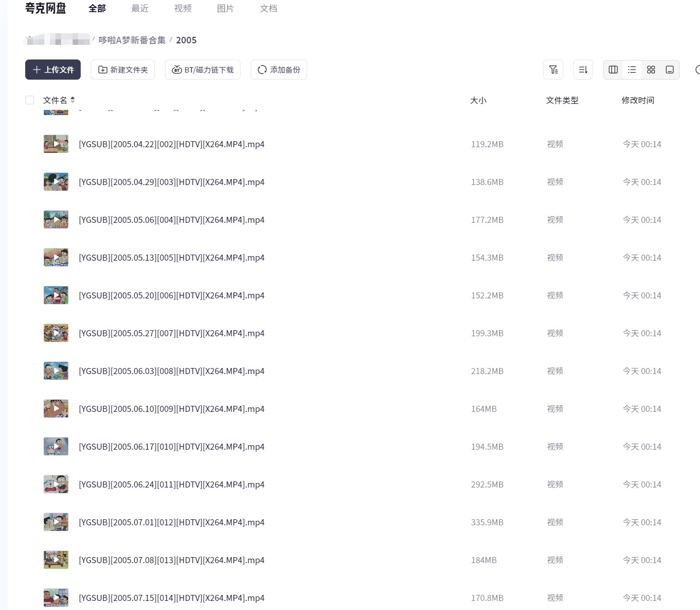Screen dimensions: 700x610
Task: Switch to large preview view layout
Action: [670, 70]
